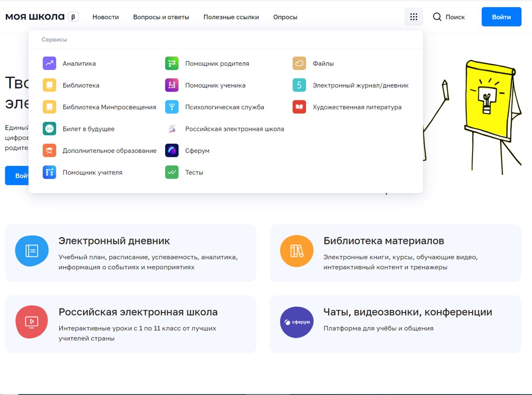Click text 'Электронные книги, курсы, обучающие видео'
The width and height of the screenshot is (532, 395).
click(x=401, y=257)
